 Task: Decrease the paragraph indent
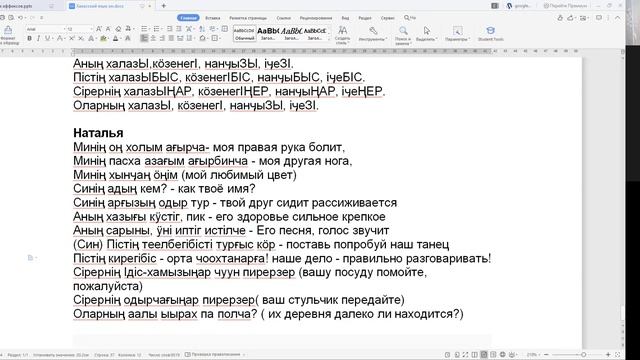pyautogui.click(x=169, y=29)
